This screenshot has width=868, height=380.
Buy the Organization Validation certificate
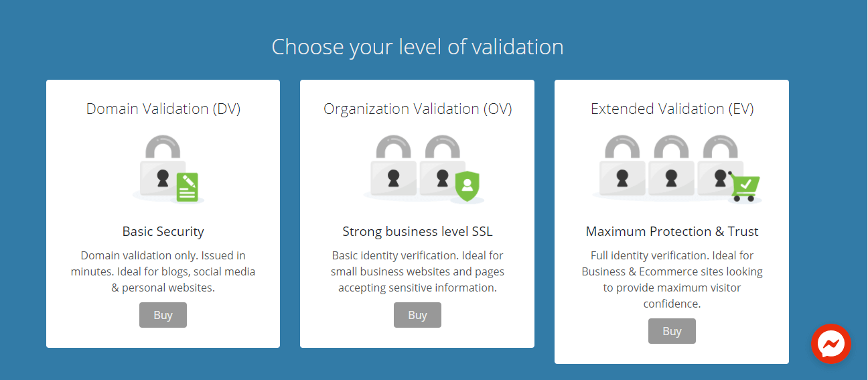[417, 315]
